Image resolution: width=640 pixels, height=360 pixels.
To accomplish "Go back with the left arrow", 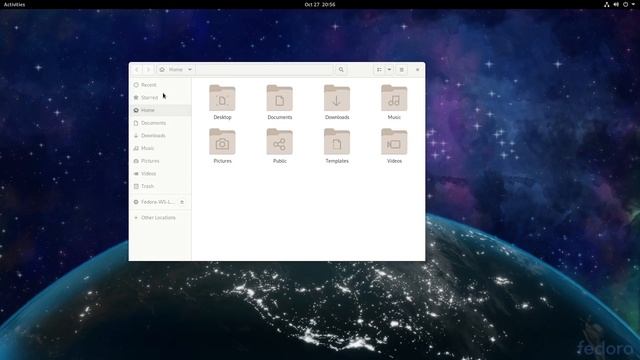I will pos(137,69).
